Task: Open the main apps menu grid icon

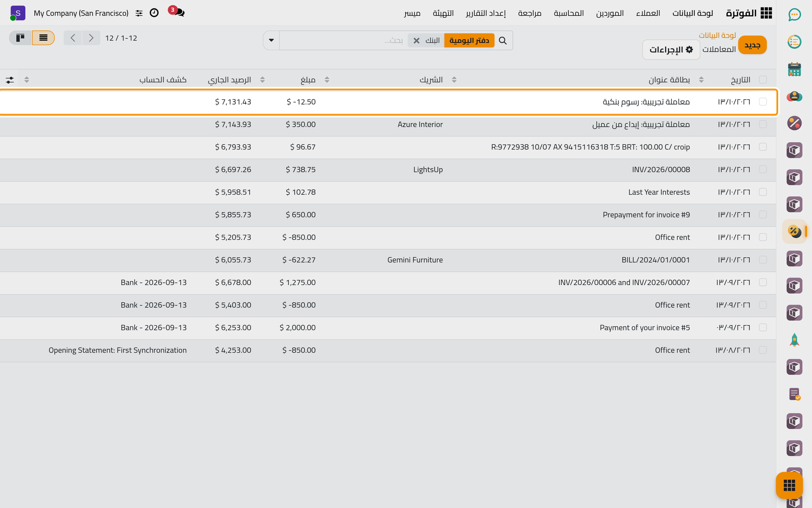Action: tap(766, 13)
